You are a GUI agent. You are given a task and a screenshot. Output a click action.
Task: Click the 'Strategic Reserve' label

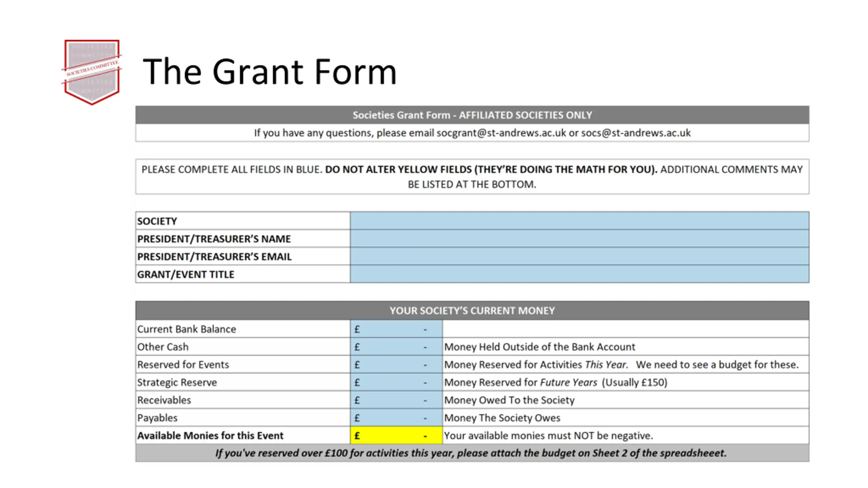coord(177,382)
